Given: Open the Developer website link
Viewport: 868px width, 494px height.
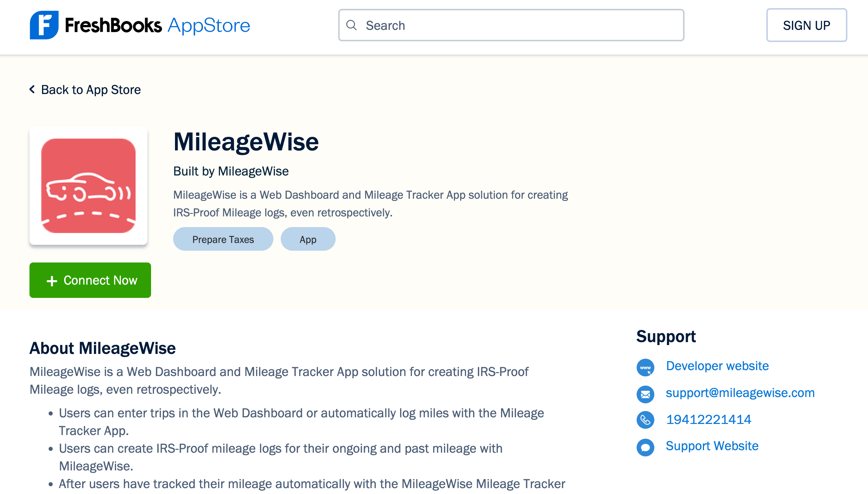Looking at the screenshot, I should 717,366.
